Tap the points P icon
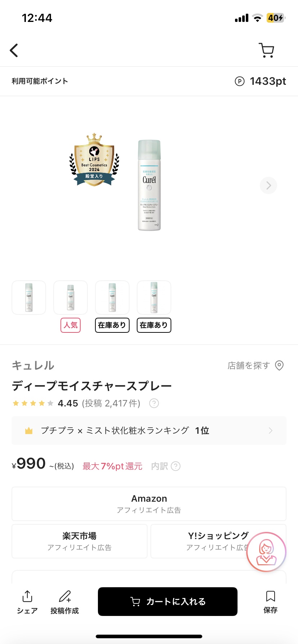The image size is (298, 644). point(239,82)
